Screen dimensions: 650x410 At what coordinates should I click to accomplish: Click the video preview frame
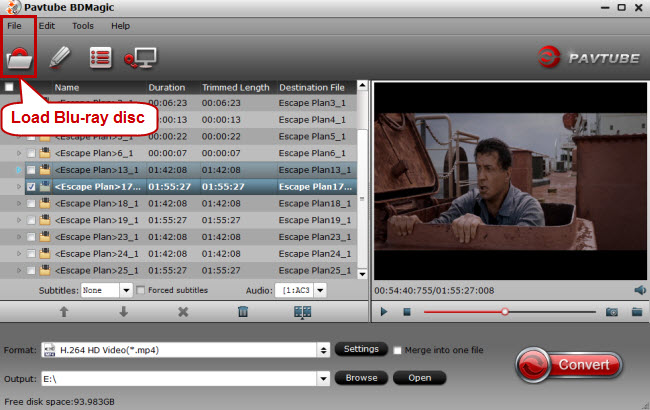pos(510,181)
